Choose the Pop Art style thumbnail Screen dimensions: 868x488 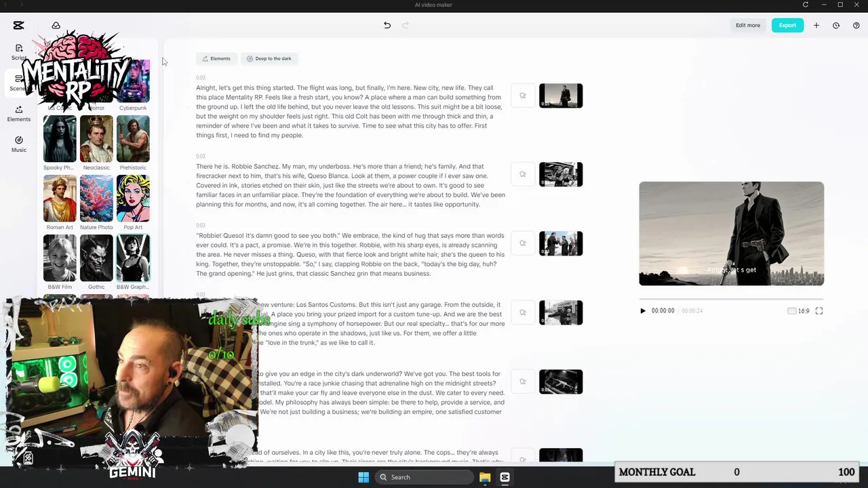point(133,199)
